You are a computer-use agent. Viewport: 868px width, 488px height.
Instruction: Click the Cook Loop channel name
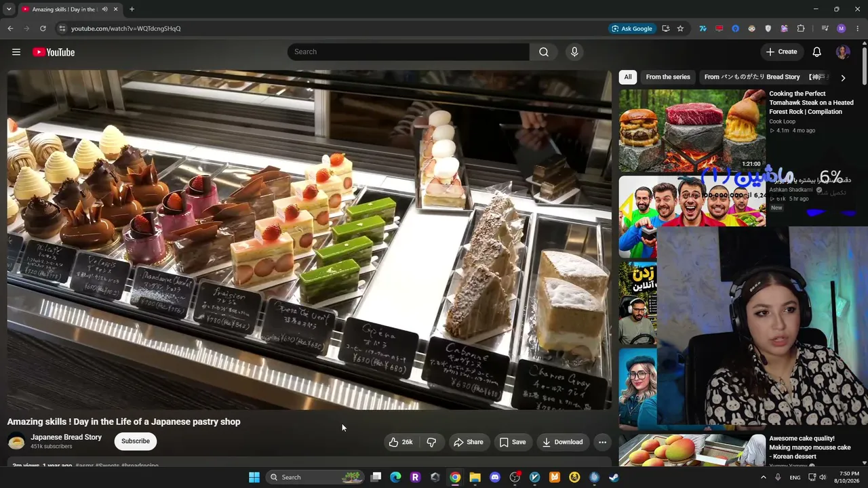click(782, 121)
